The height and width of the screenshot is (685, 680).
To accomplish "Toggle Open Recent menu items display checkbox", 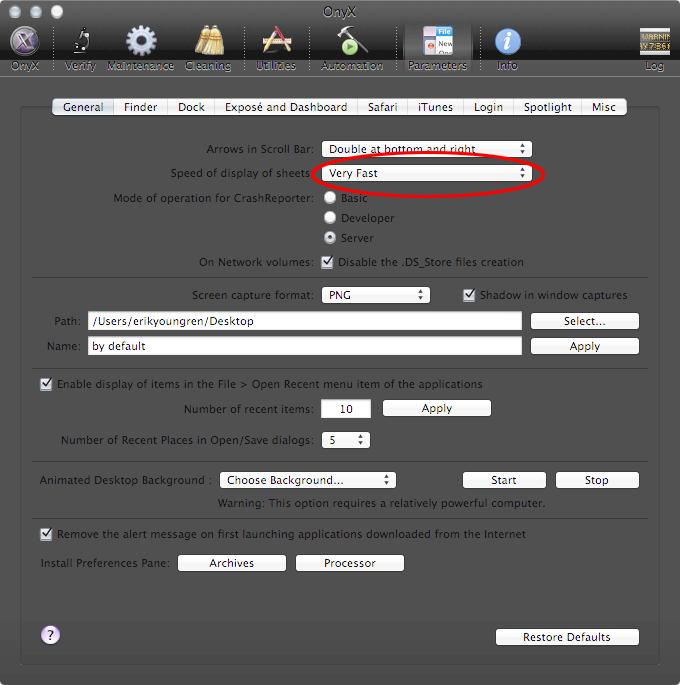I will 46,384.
